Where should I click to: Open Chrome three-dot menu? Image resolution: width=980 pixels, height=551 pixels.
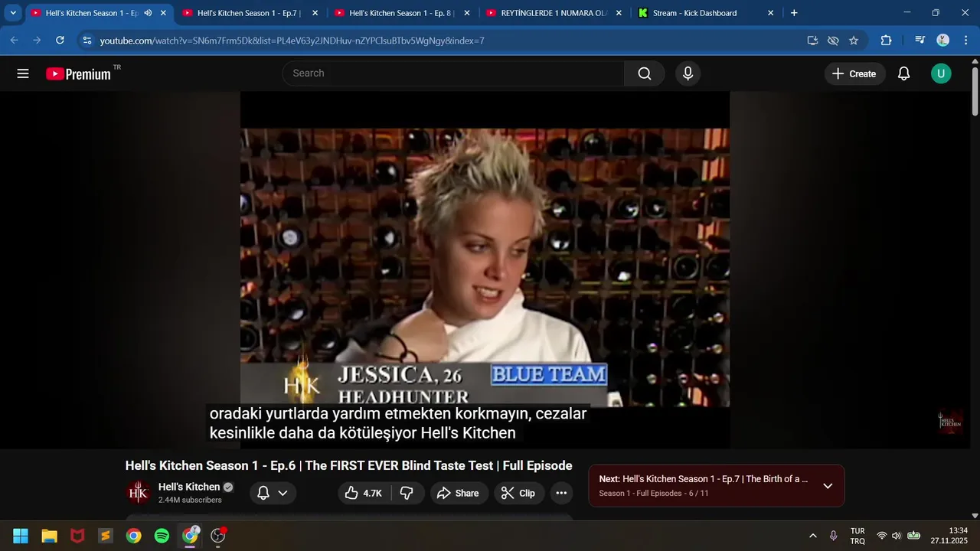tap(965, 41)
